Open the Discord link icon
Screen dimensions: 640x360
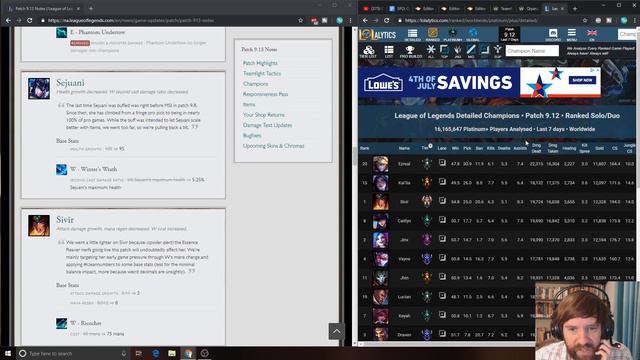553,35
